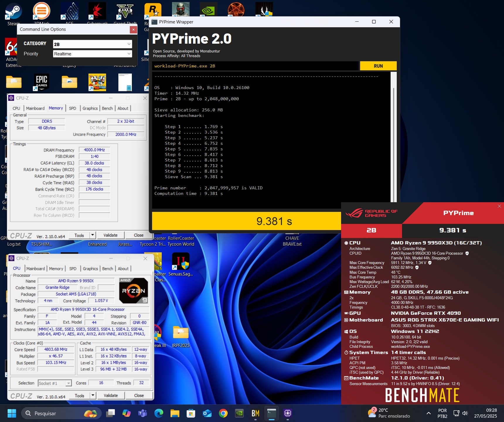Screen dimensions: 504x422
Task: Open Microsoft Store in the taskbar
Action: [x=191, y=413]
